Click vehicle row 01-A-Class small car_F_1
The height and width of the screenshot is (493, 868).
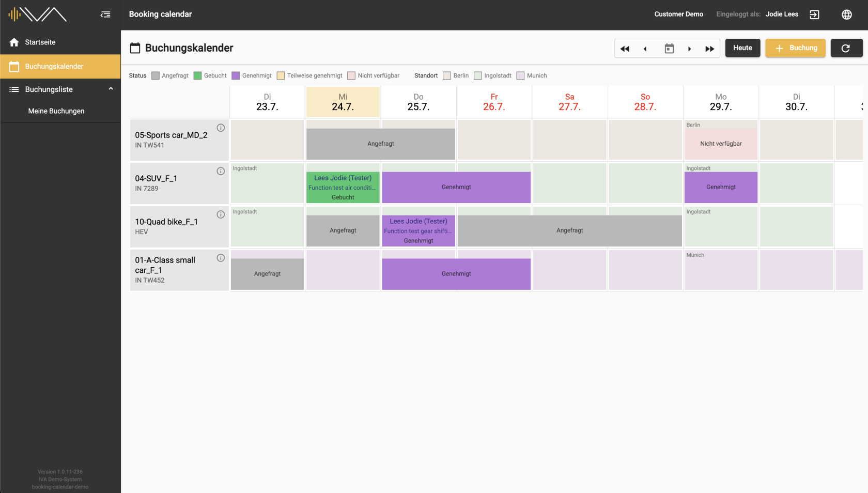pos(179,270)
